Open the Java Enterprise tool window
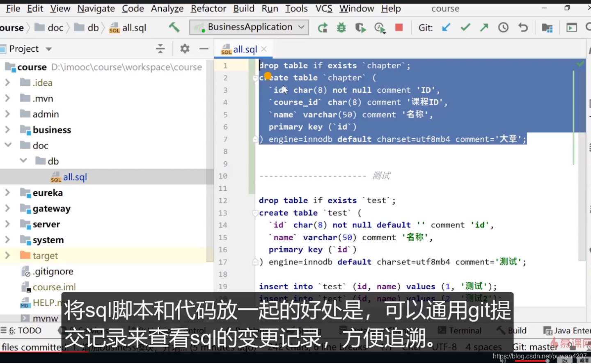 [567, 331]
